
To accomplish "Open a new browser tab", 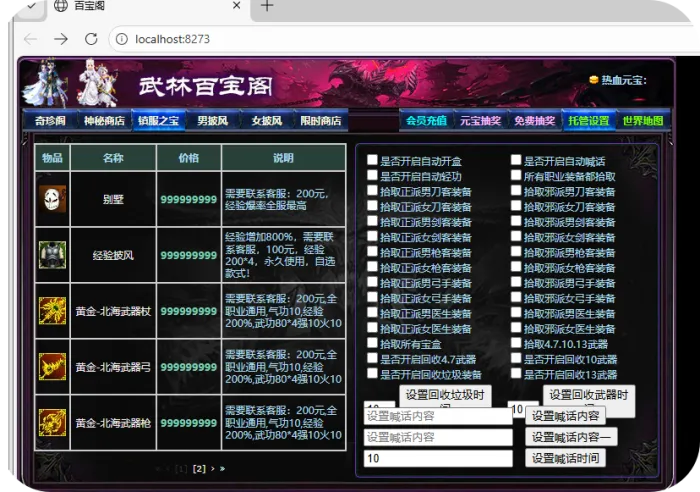I will click(x=267, y=6).
